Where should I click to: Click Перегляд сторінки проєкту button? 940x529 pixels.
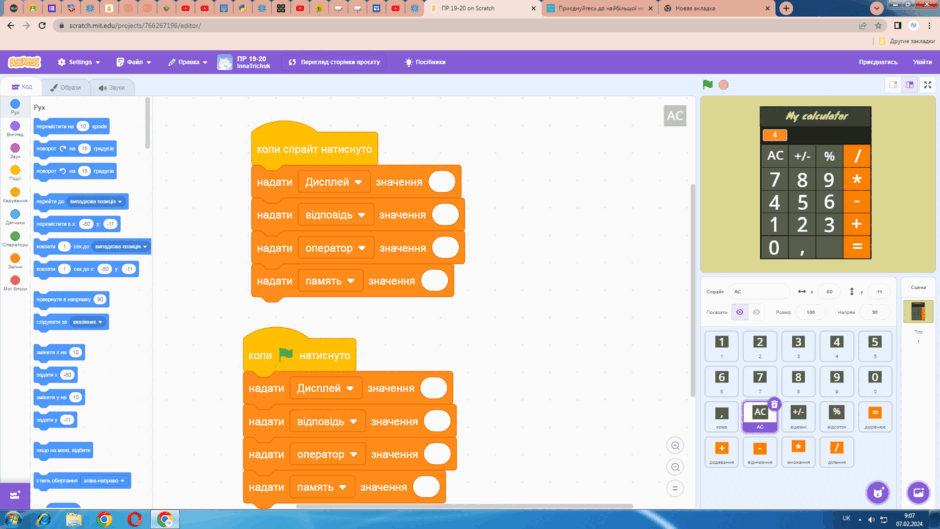click(335, 62)
